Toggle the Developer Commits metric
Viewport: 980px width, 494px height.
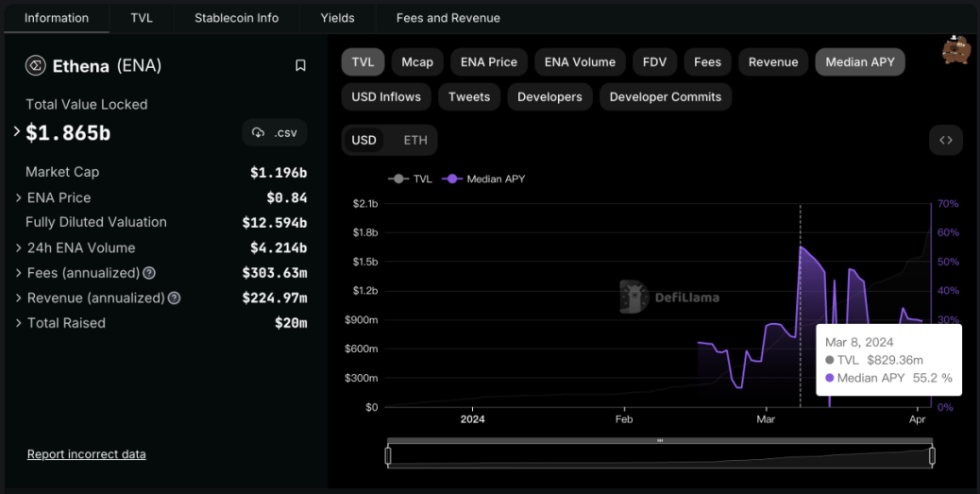[x=666, y=97]
